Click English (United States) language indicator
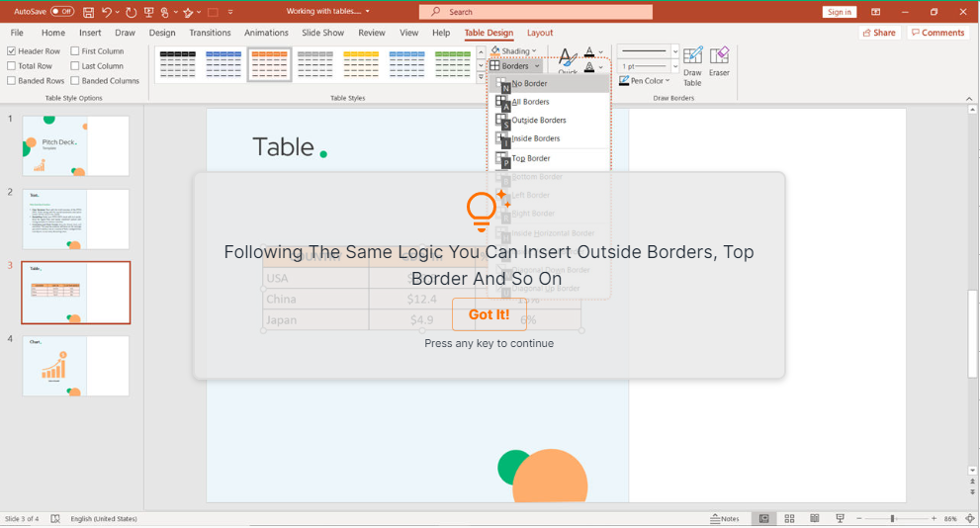The image size is (980, 528). point(104,519)
